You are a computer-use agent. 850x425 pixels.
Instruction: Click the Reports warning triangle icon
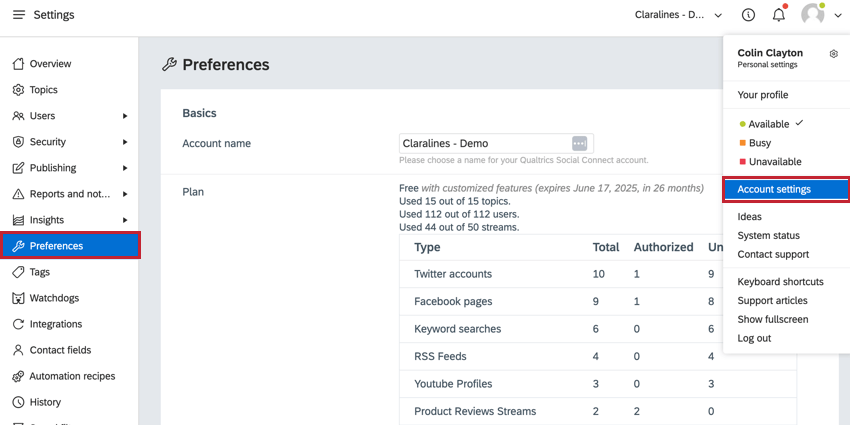click(18, 194)
